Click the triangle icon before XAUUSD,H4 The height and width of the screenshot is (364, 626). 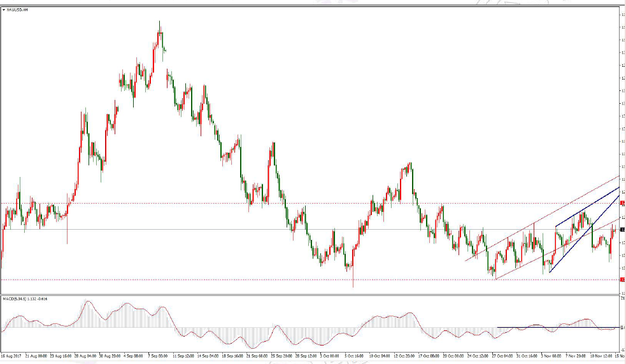point(4,10)
